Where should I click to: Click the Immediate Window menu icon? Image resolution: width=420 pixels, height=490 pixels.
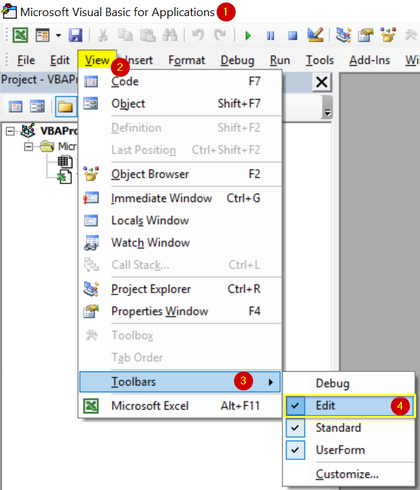pos(91,198)
